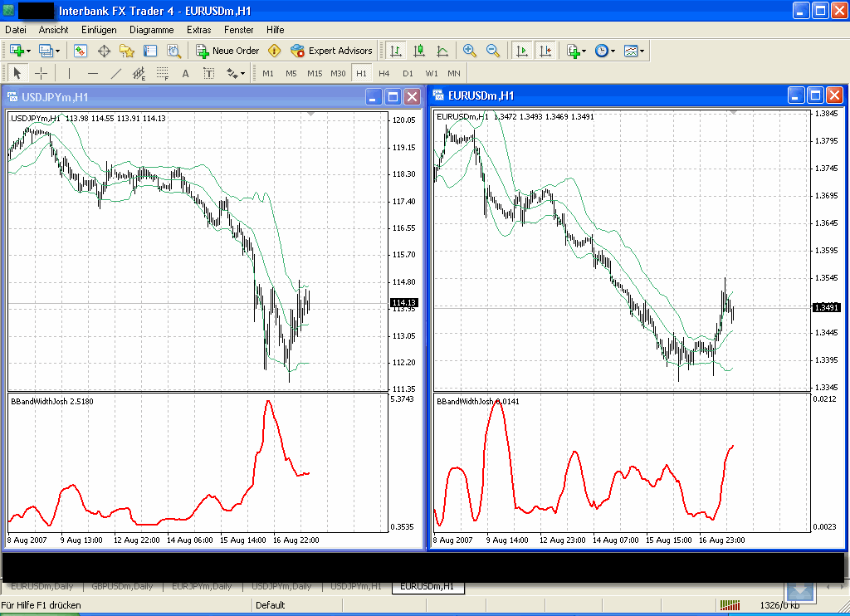Screen dimensions: 850x616
Task: Click the Expert Advisors button
Action: tap(331, 51)
